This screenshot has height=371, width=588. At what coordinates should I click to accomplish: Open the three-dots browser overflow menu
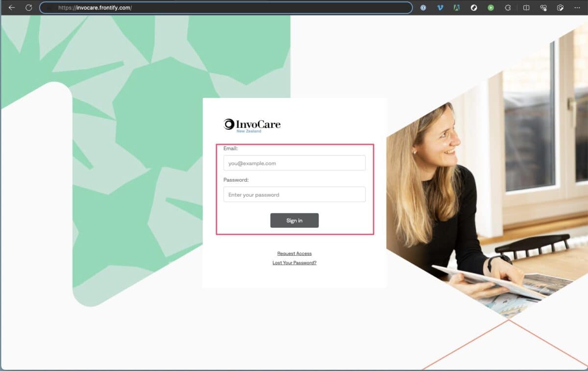pos(577,7)
